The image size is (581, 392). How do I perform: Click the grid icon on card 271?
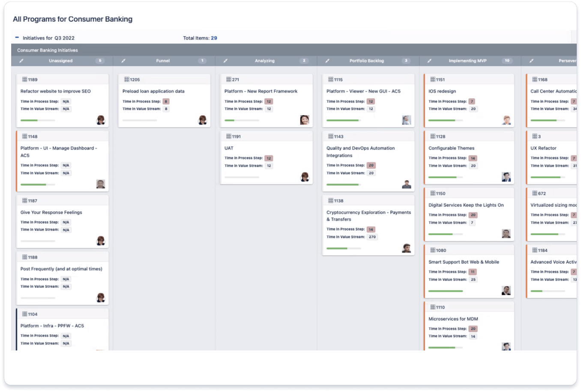tap(228, 79)
